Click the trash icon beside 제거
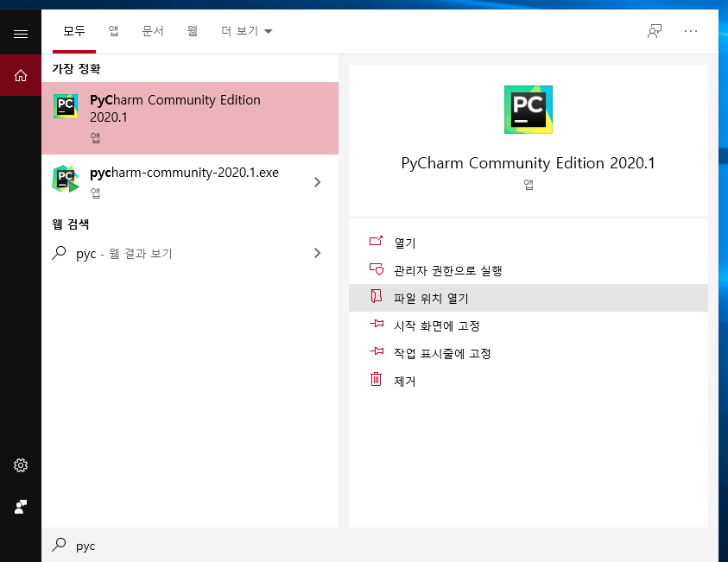 376,379
